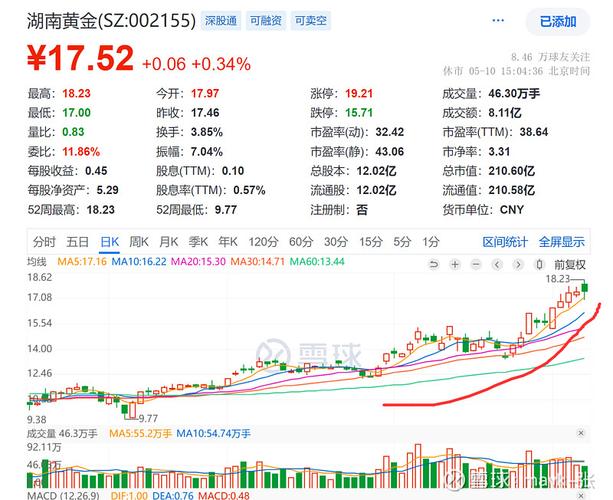Reset the chart view with undo arrow
The height and width of the screenshot is (500, 613).
pos(434,265)
